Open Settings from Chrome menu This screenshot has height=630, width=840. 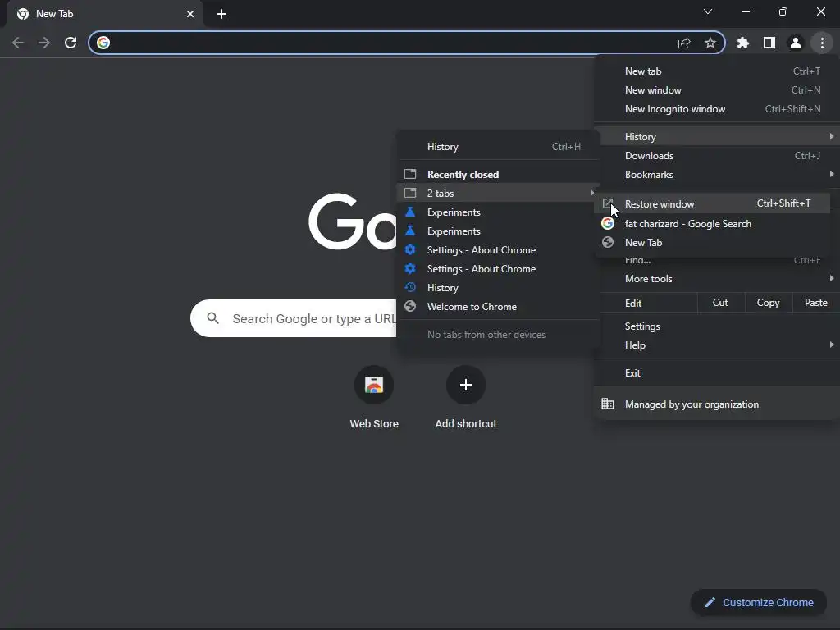[717, 326]
